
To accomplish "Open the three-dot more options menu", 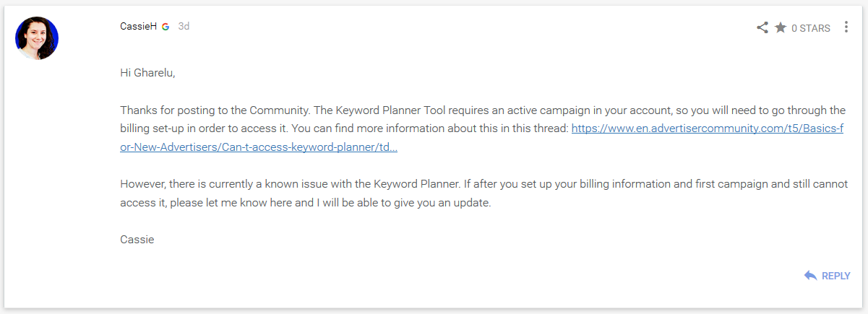I will point(846,27).
